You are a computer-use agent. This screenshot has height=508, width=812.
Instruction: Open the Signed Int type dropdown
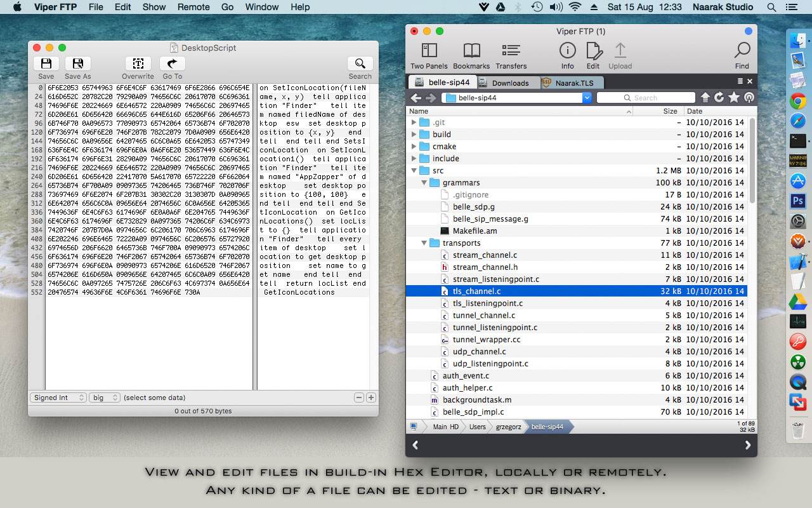(x=58, y=398)
